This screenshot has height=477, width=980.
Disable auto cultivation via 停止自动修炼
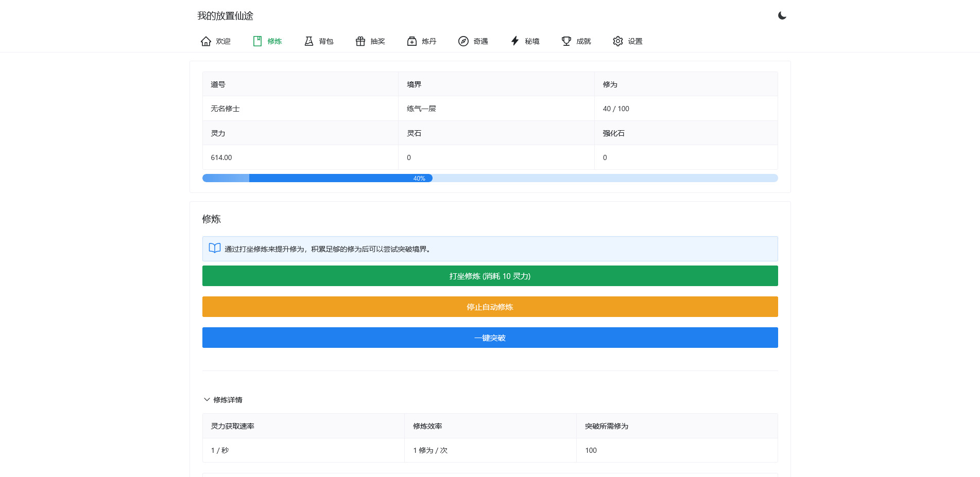coord(490,307)
